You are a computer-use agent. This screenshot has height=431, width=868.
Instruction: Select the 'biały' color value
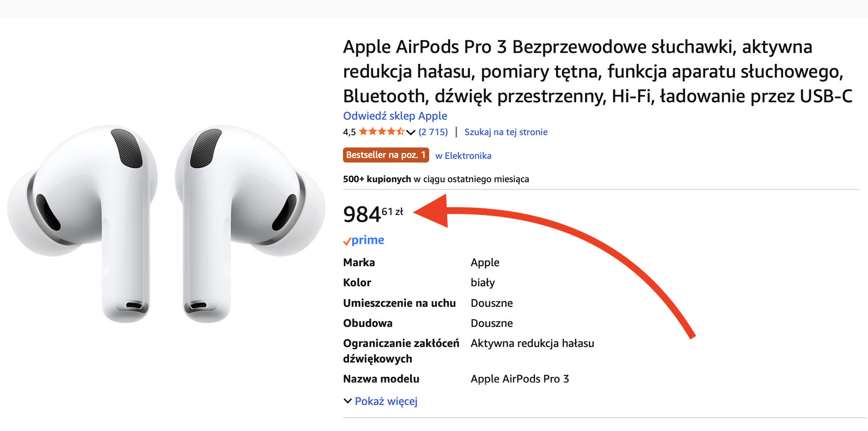[483, 283]
